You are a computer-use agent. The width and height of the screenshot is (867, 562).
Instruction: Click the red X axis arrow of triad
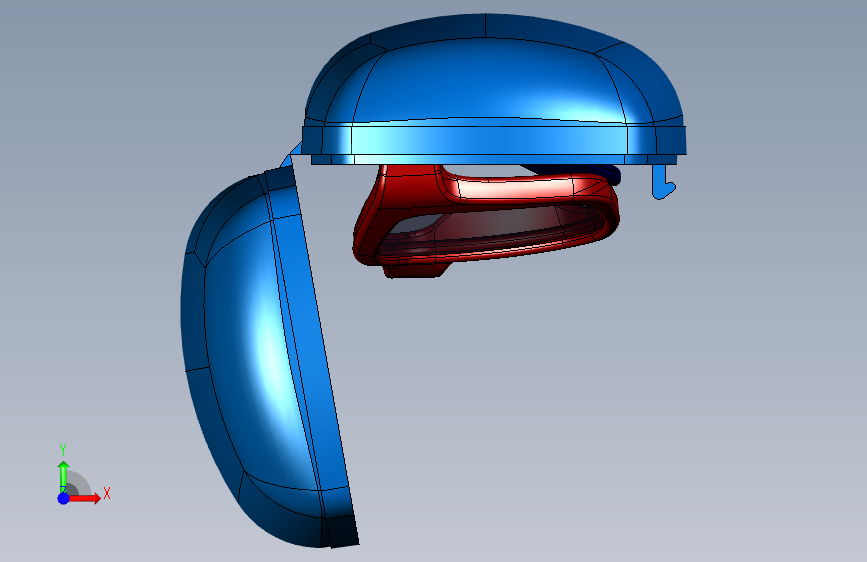pos(85,498)
